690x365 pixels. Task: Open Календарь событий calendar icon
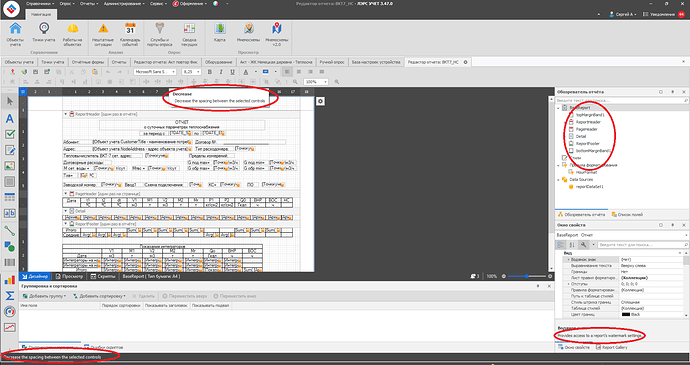(x=130, y=34)
